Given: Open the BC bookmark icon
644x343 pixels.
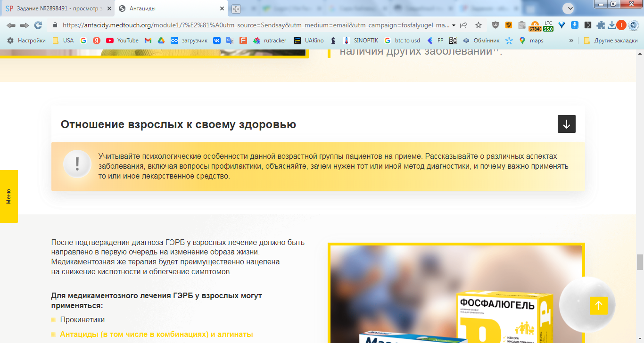Looking at the screenshot, I should click(x=453, y=41).
